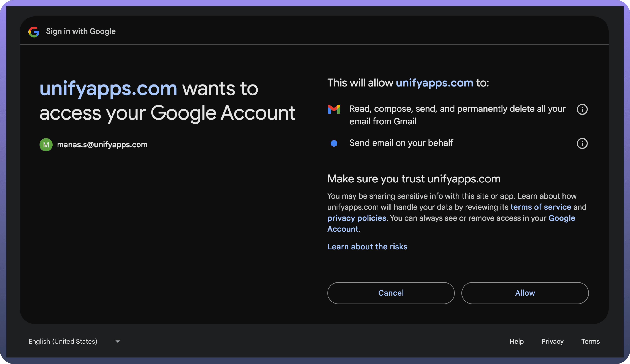Click the manas.s@unifyapps.com account email
Image resolution: width=630 pixels, height=364 pixels.
click(102, 145)
